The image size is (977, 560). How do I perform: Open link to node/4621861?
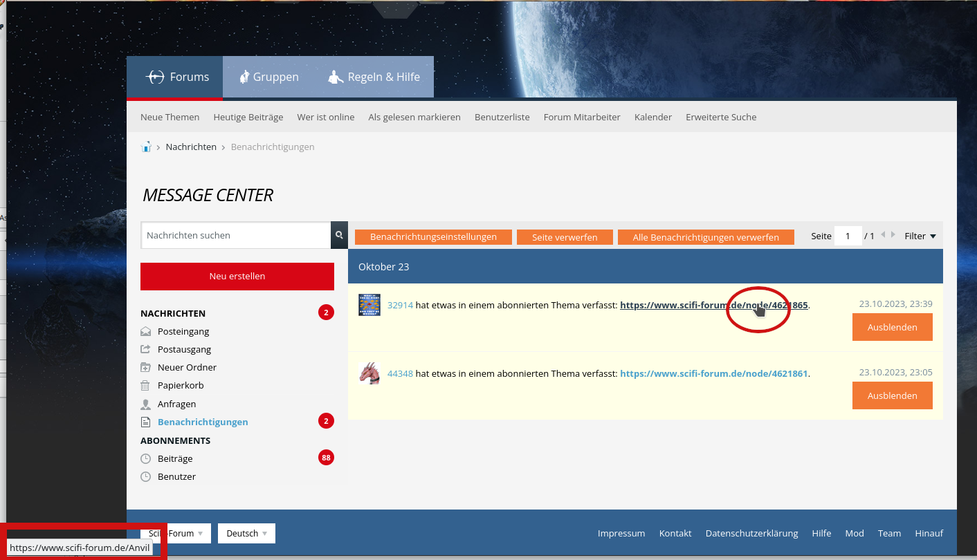(x=714, y=373)
